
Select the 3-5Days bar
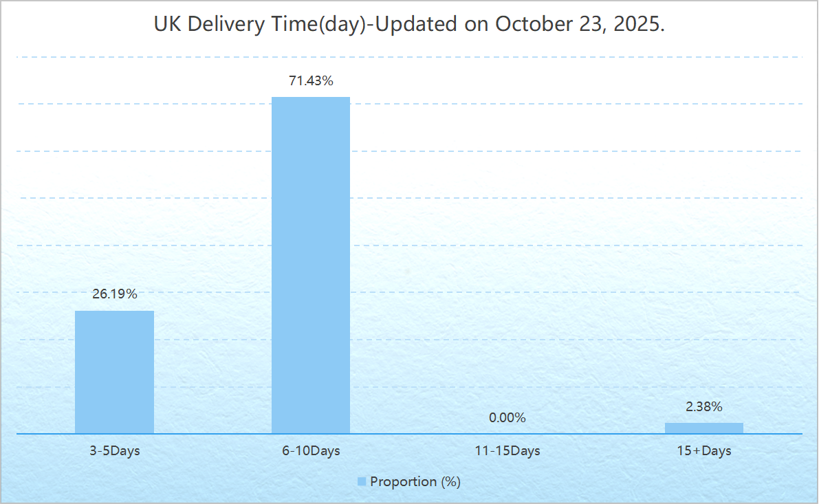pos(114,372)
